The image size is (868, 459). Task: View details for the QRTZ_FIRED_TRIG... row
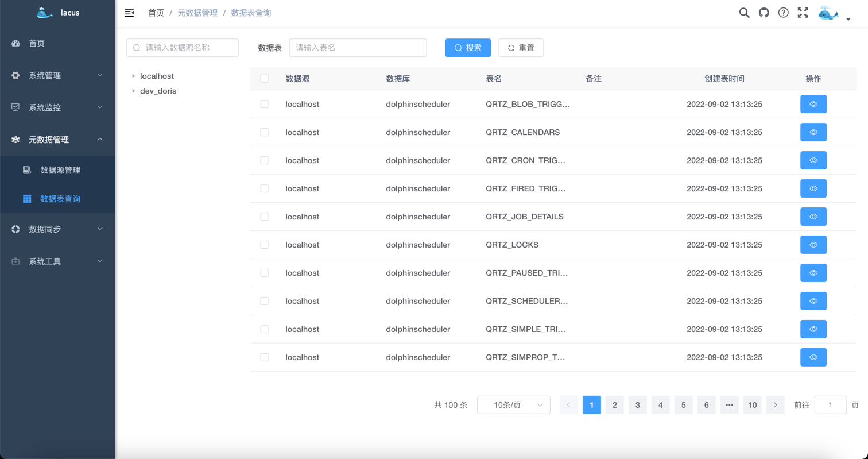[x=813, y=188]
